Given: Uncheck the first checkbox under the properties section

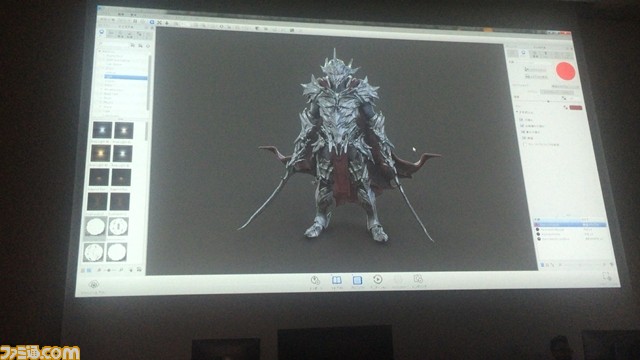Looking at the screenshot, I should pos(521,120).
